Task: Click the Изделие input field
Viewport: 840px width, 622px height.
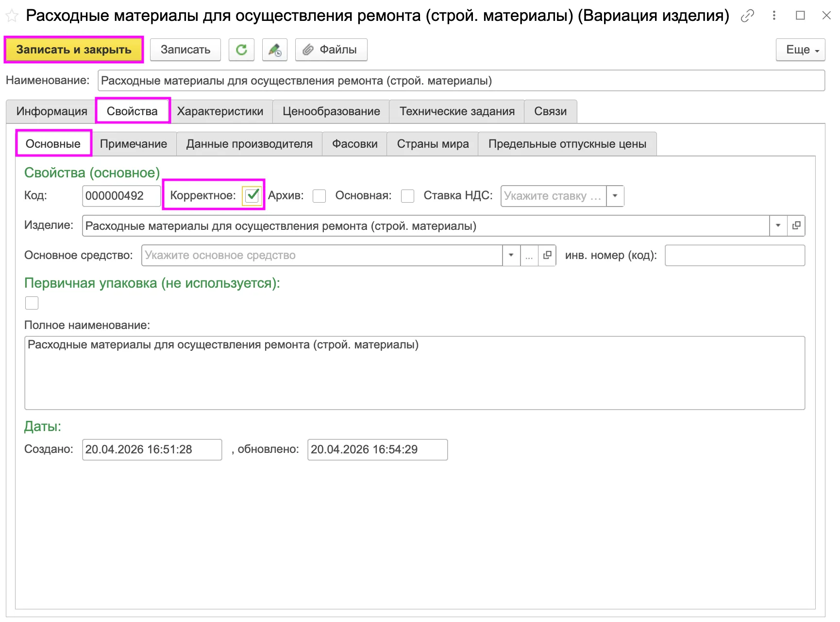Action: [426, 225]
